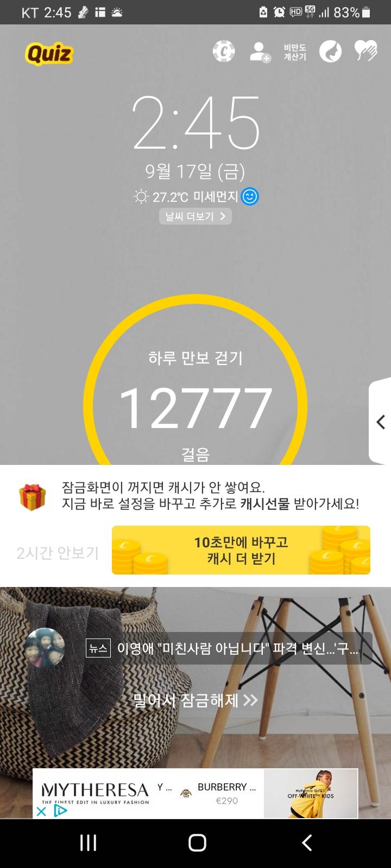This screenshot has width=391, height=868.
Task: Tap 밀어서 잠금해제 unlock arrows
Action: [195, 700]
